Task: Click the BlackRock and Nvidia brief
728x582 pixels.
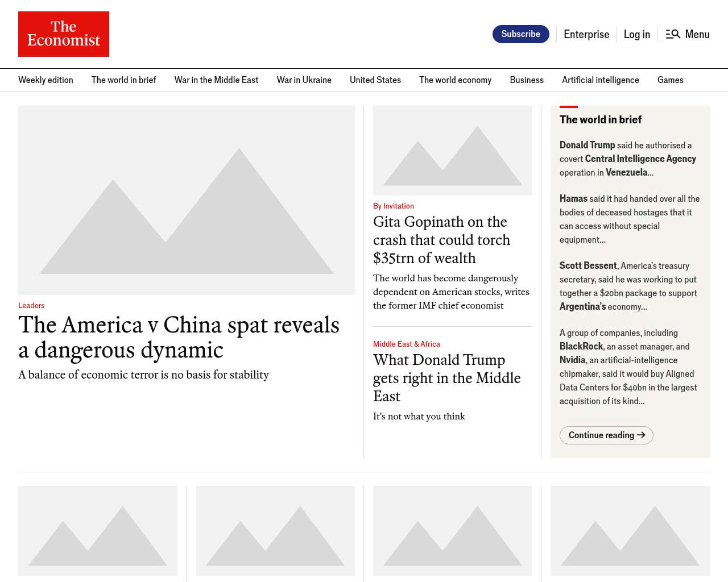Action: tap(628, 367)
